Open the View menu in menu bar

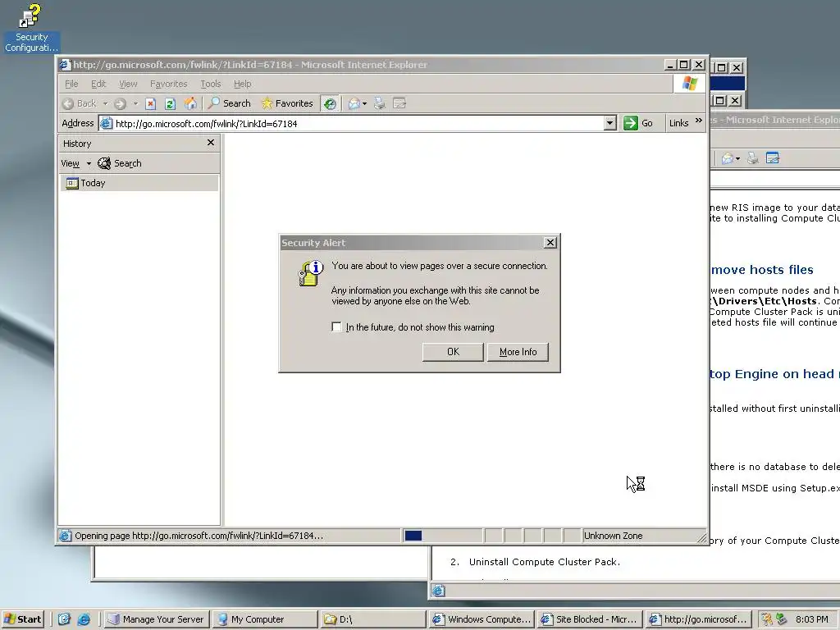[128, 84]
